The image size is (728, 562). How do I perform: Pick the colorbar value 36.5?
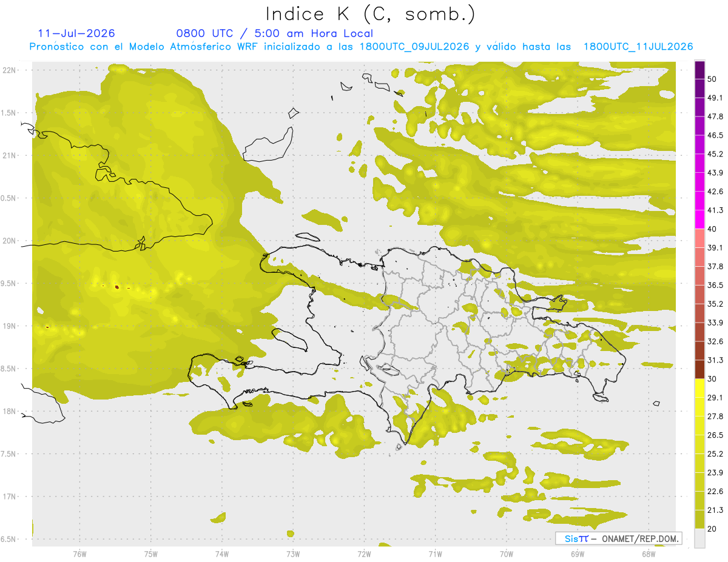coord(715,285)
